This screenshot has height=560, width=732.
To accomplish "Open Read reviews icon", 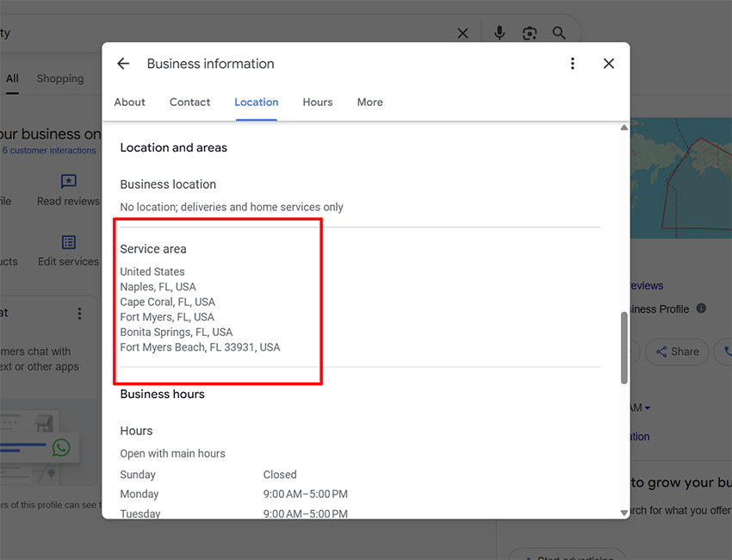I will click(x=68, y=182).
